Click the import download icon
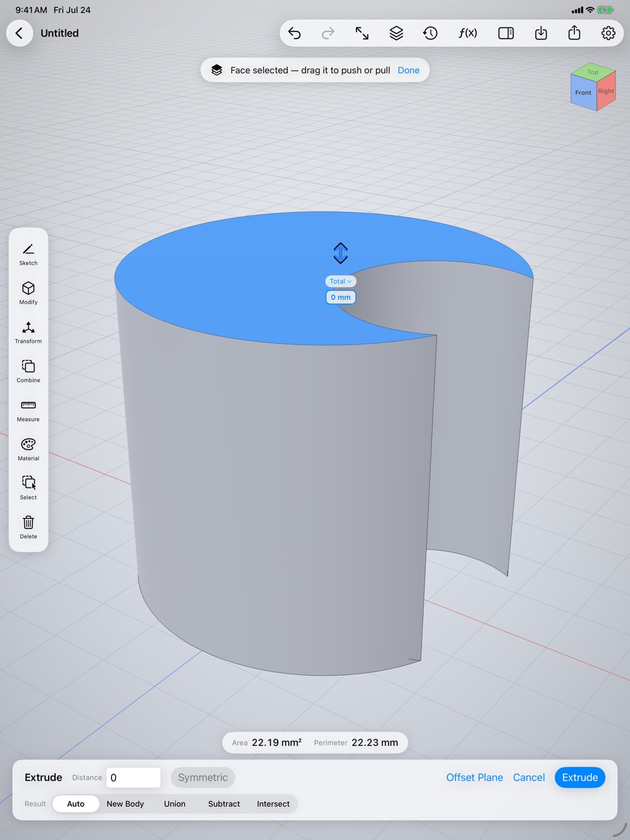Image resolution: width=630 pixels, height=840 pixels. (541, 33)
